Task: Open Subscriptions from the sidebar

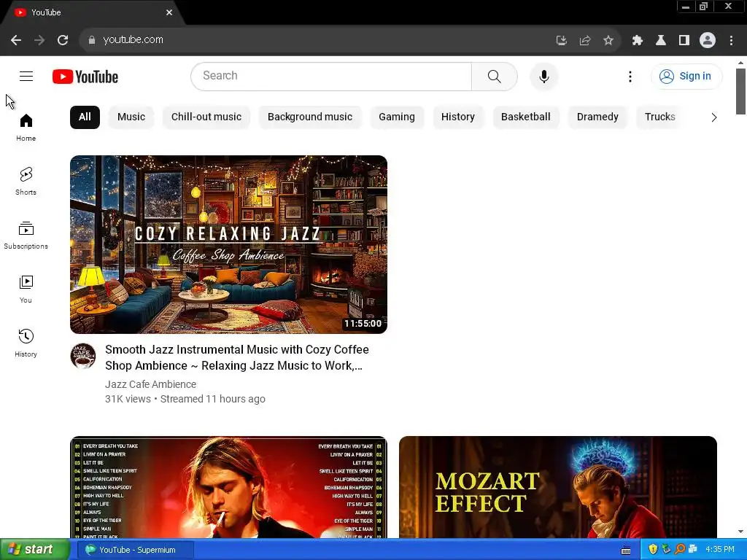Action: pyautogui.click(x=26, y=236)
